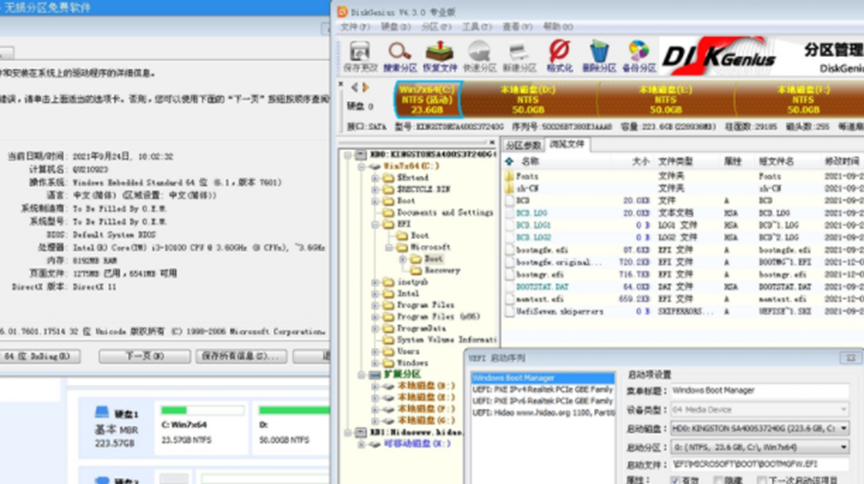Screen dimensions: 864x484
Task: Toggle the 隐藏 (hidden) attribute checkbox
Action: pyautogui.click(x=718, y=480)
